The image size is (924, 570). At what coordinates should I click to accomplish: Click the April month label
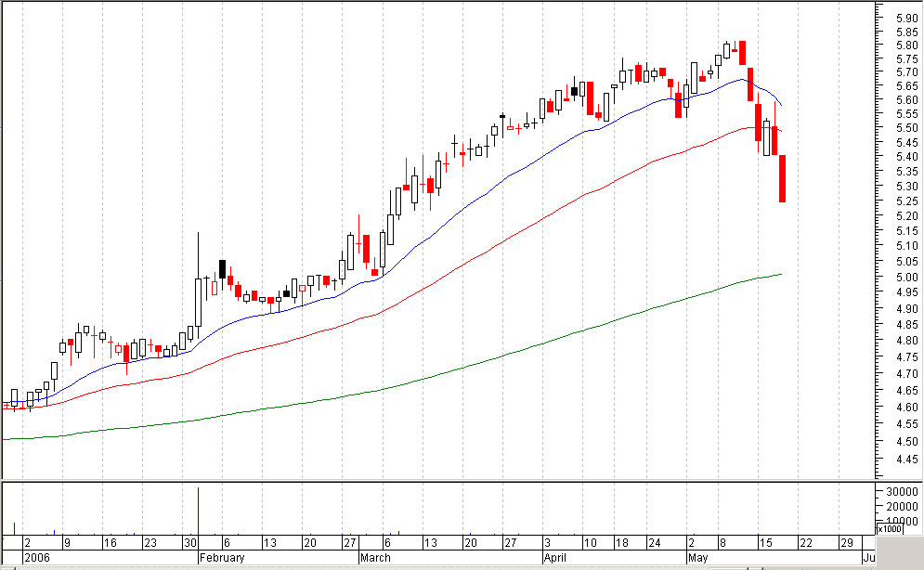(x=554, y=557)
